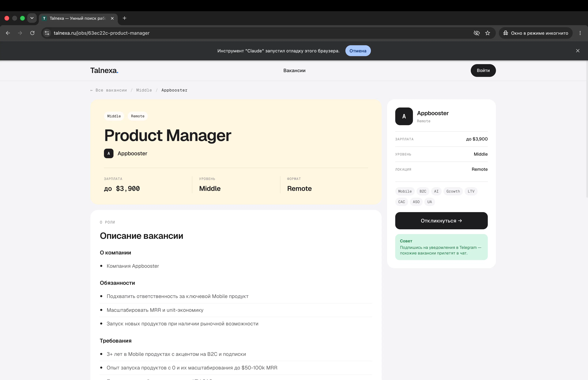Open the Вакансии navigation item

point(294,71)
